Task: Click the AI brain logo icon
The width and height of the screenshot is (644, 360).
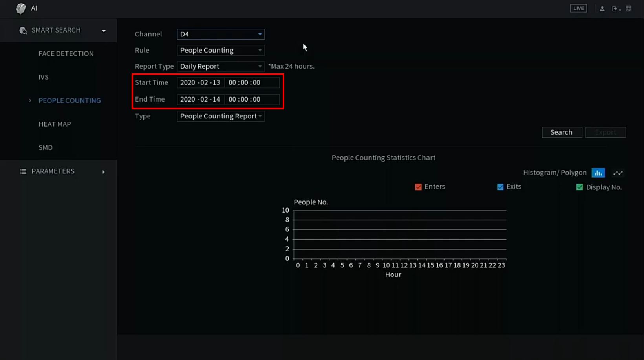Action: click(x=21, y=9)
